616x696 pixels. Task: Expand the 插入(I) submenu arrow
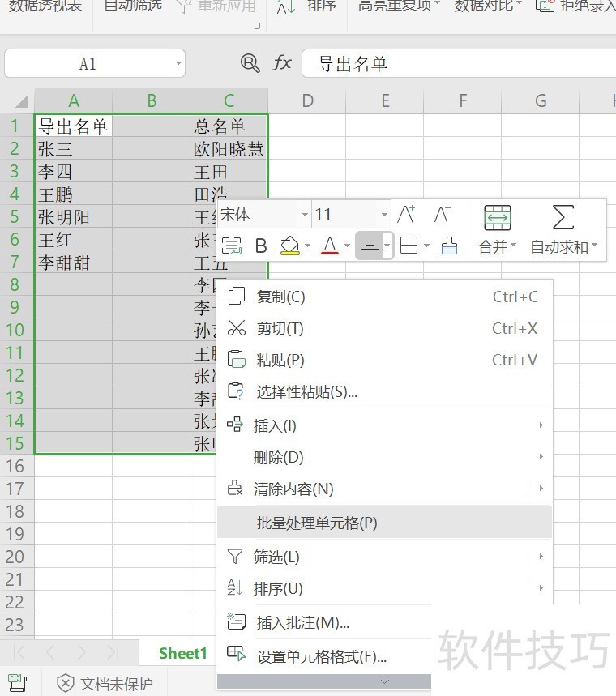pyautogui.click(x=541, y=425)
